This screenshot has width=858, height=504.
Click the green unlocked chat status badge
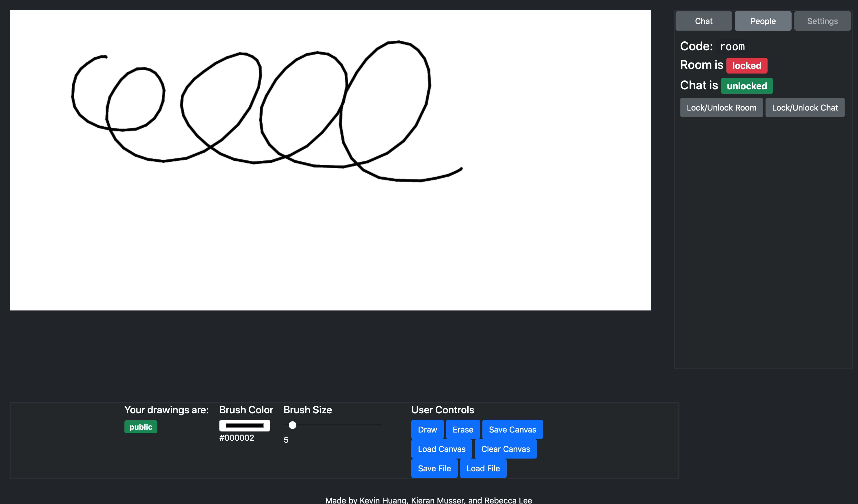[746, 86]
